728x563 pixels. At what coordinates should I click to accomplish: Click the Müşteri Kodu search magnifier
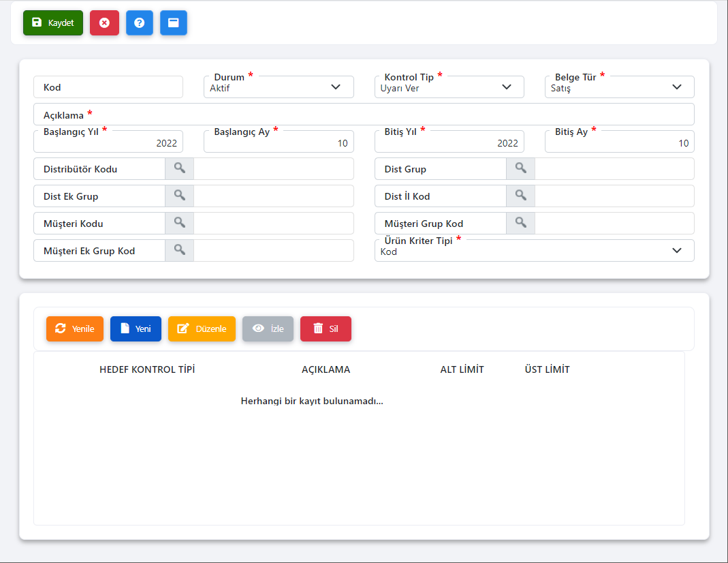coord(179,223)
